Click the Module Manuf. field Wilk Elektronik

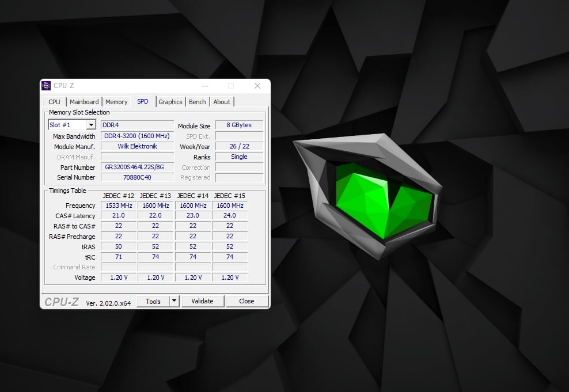pyautogui.click(x=137, y=146)
